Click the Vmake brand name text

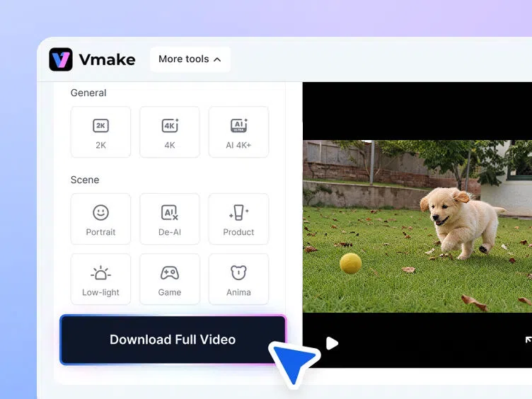tap(108, 59)
